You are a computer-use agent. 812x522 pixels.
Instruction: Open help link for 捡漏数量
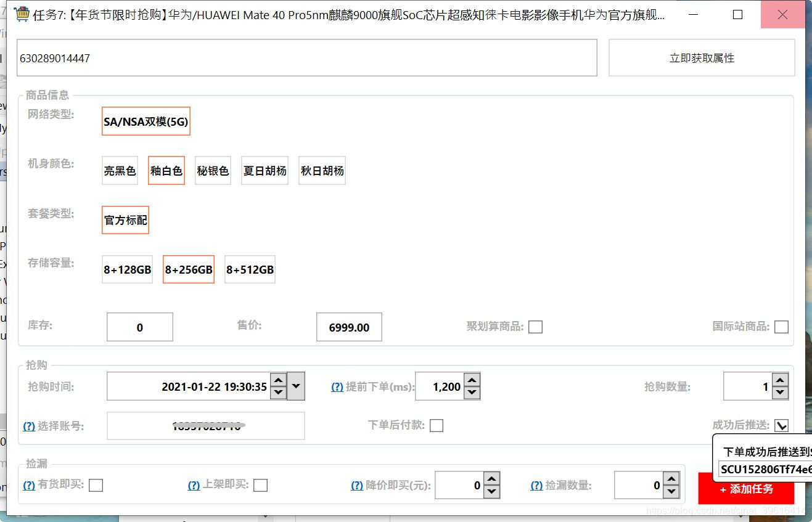[x=536, y=485]
